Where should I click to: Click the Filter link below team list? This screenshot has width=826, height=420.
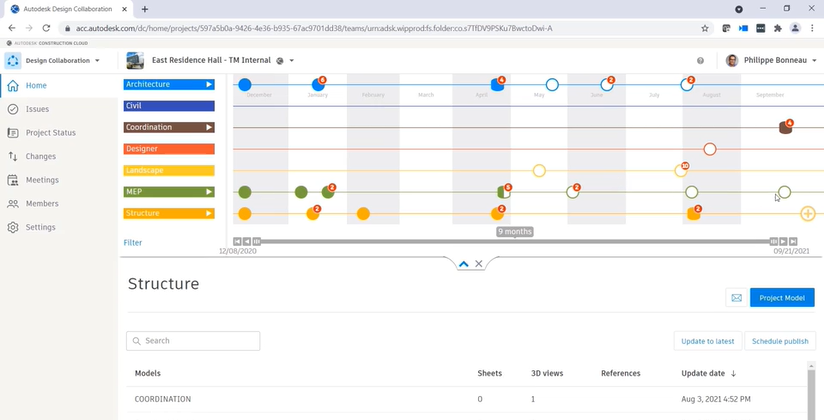133,243
